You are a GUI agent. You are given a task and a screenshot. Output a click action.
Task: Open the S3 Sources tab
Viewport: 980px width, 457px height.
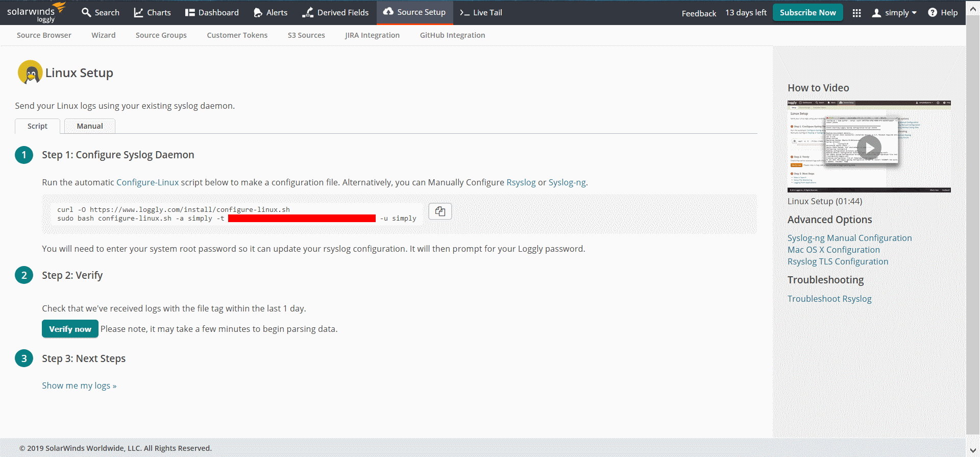click(306, 35)
